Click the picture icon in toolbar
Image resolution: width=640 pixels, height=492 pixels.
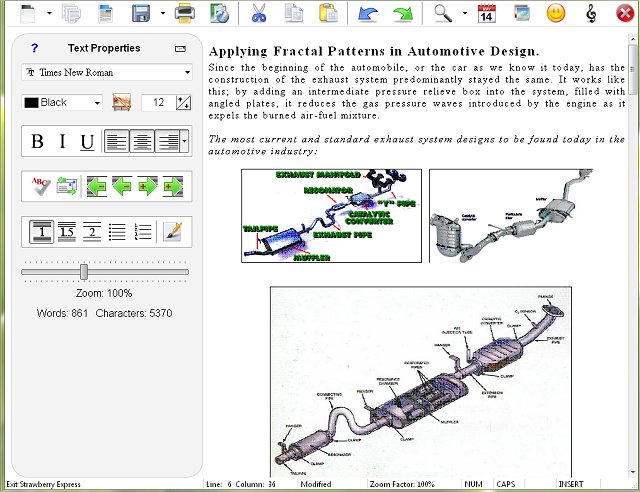coord(522,13)
